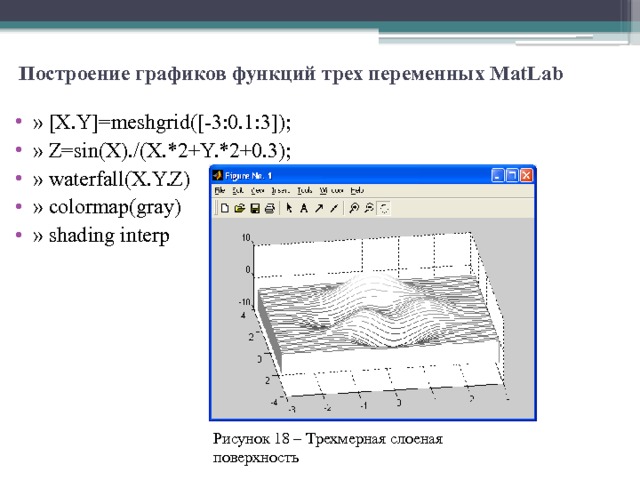This screenshot has width=640, height=480.
Task: Open the Tools menu in Figure window
Action: (x=304, y=191)
